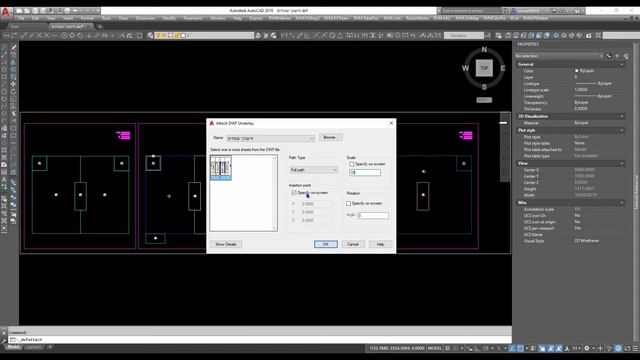Enable Scale Specify on-screen checkbox
This screenshot has height=360, width=640.
pyautogui.click(x=351, y=164)
